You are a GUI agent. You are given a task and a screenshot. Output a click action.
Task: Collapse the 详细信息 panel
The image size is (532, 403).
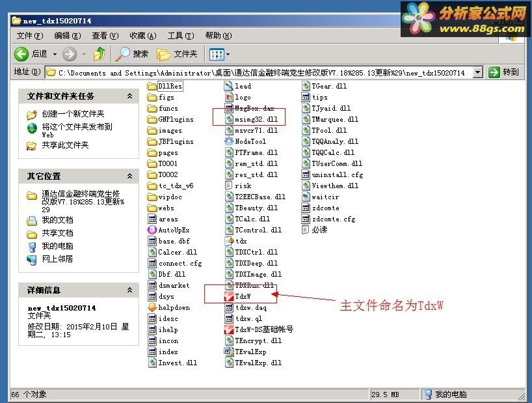tap(129, 290)
